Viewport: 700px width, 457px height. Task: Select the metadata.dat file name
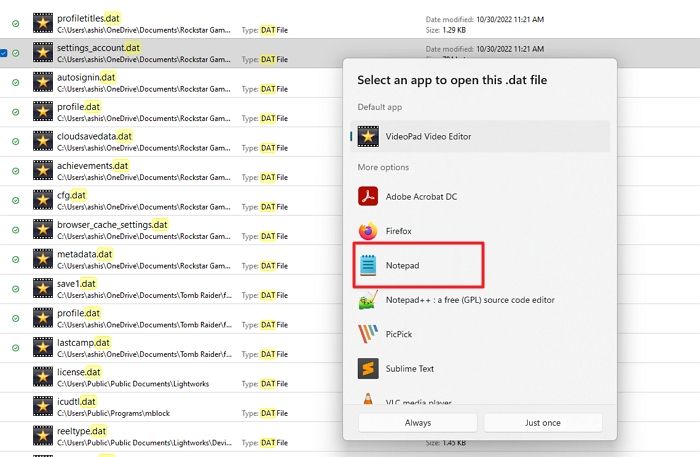coord(85,254)
